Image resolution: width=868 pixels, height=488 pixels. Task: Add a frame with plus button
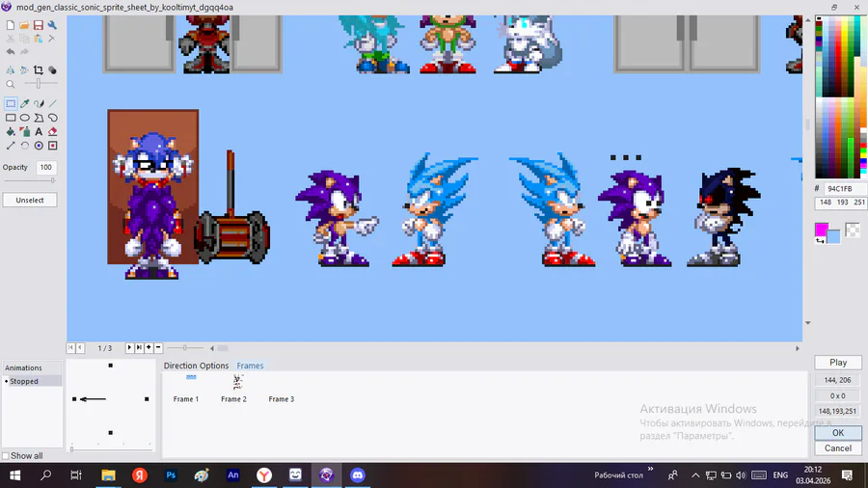click(x=149, y=347)
